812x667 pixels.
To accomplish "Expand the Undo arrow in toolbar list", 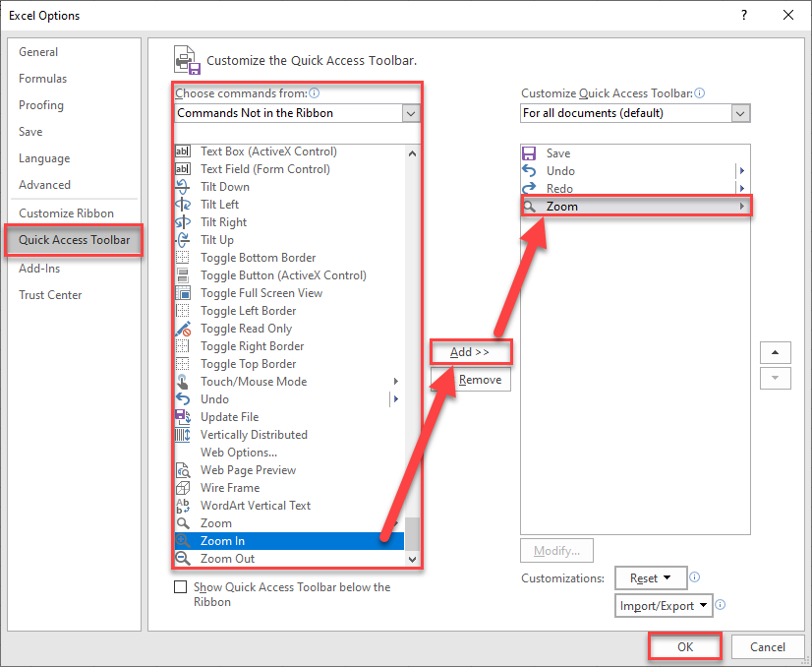I will (742, 171).
